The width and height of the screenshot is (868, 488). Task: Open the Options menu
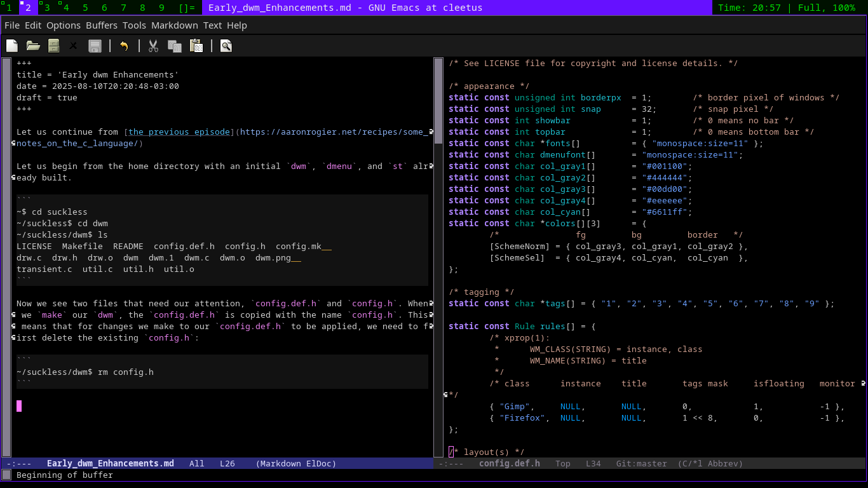[x=64, y=25]
